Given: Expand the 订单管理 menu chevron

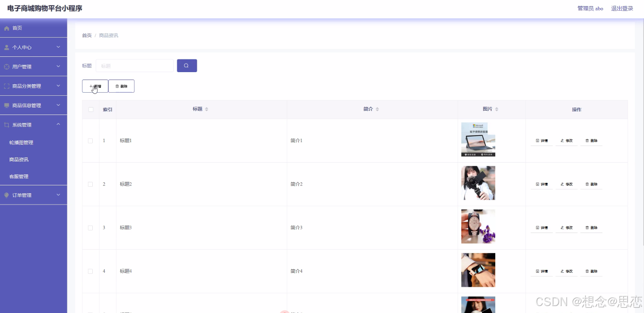Looking at the screenshot, I should 58,195.
